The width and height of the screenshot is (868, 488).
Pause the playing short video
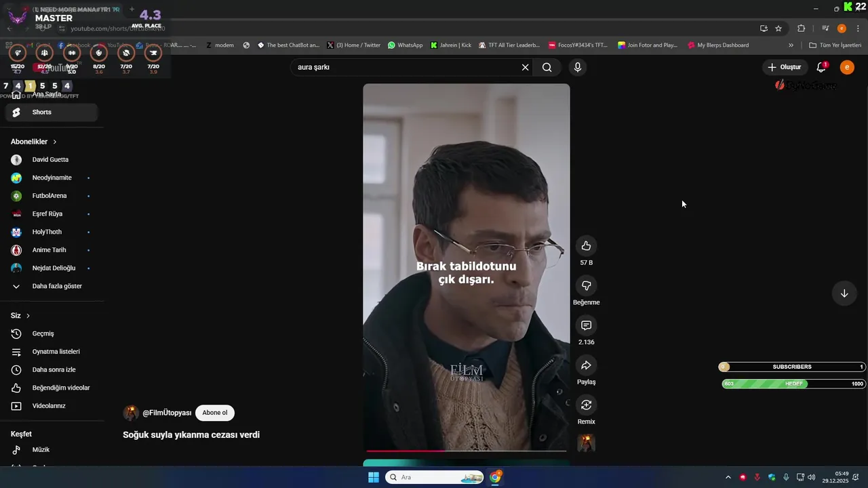pyautogui.click(x=467, y=268)
